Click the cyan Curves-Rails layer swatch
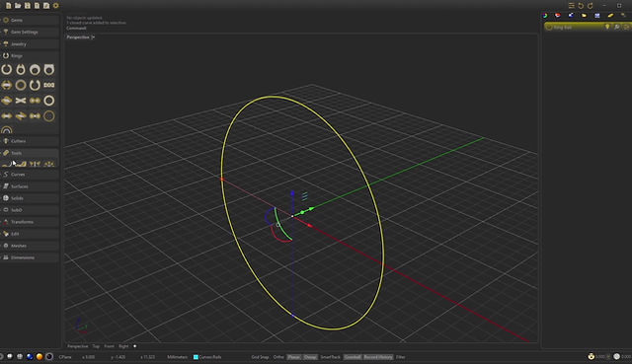632x364 pixels. (x=196, y=357)
